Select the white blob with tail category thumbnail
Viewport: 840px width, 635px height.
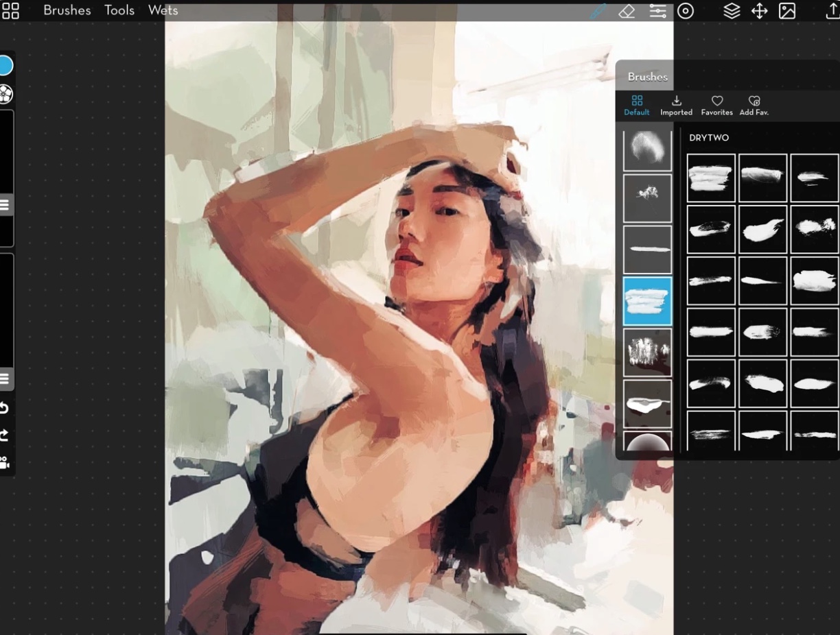tap(647, 404)
